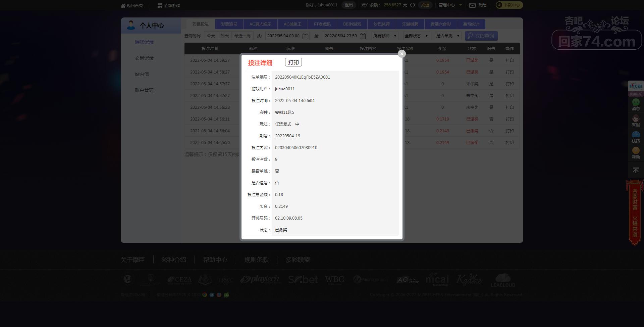Click the balance refresh icon
The image size is (644, 327).
(413, 5)
